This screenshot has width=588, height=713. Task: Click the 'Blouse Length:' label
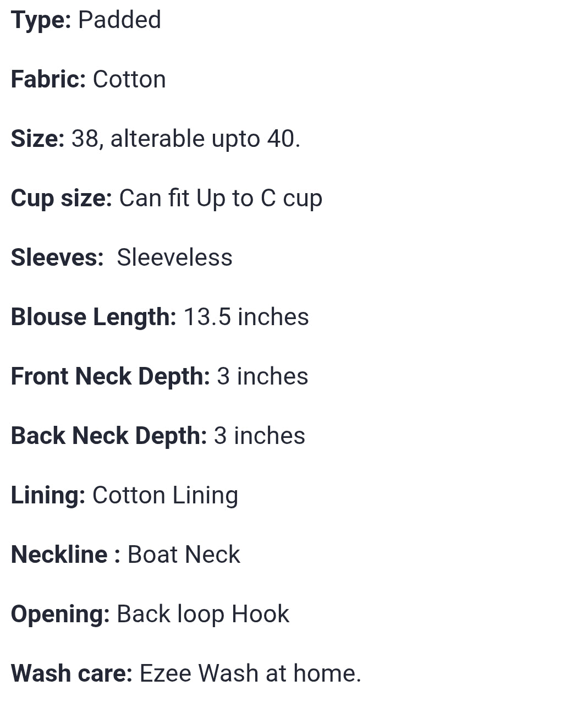[x=94, y=317]
